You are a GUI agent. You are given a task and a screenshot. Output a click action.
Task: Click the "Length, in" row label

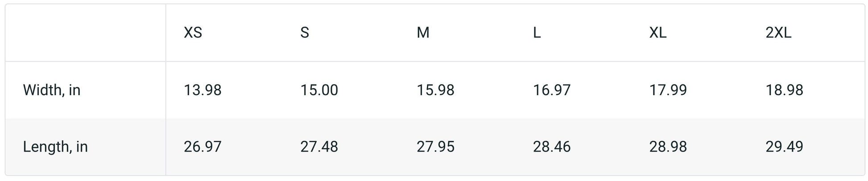click(55, 147)
